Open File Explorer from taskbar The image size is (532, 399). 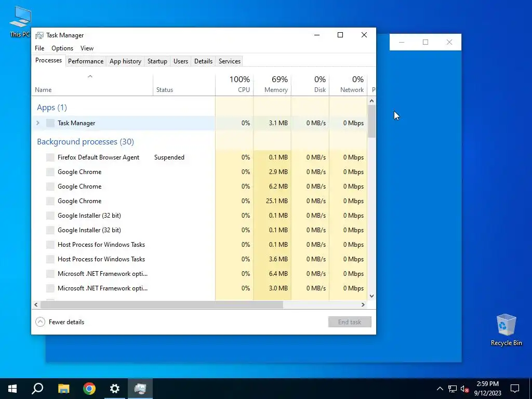click(63, 389)
